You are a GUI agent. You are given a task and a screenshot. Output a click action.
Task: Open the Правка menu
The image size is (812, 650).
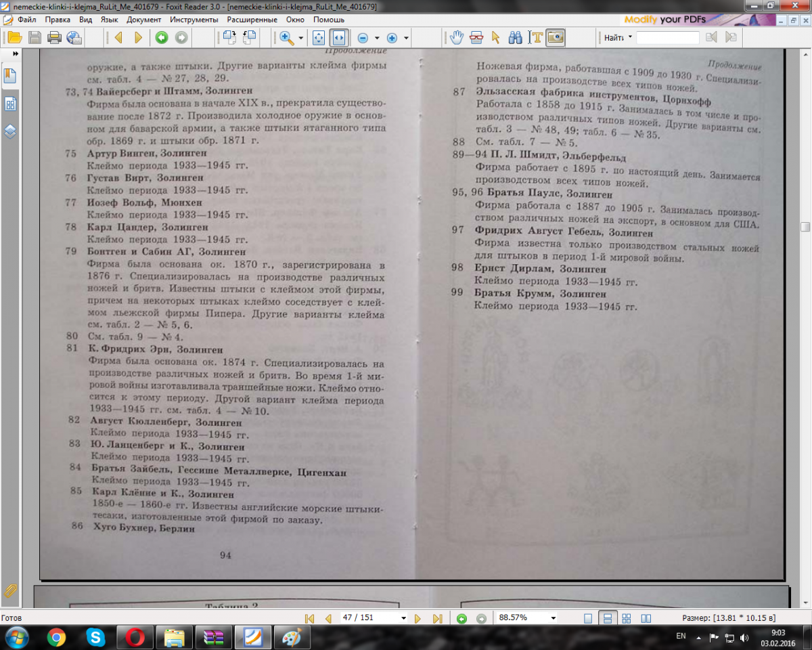tap(58, 20)
